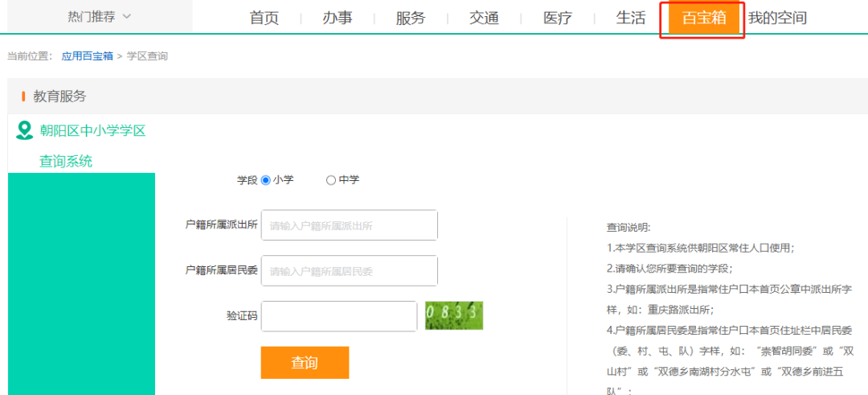
Task: Click the 朝阳区中小学学区 heading
Action: click(92, 130)
